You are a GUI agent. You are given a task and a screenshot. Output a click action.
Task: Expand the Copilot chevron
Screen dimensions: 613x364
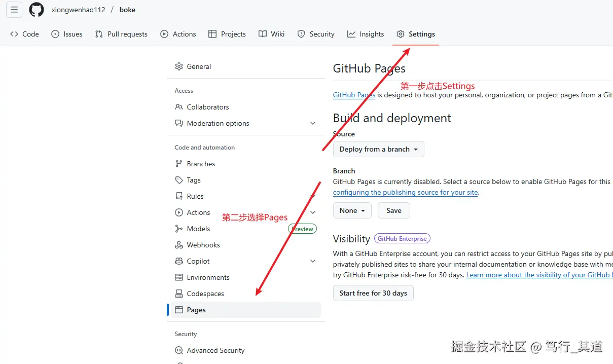(x=313, y=261)
